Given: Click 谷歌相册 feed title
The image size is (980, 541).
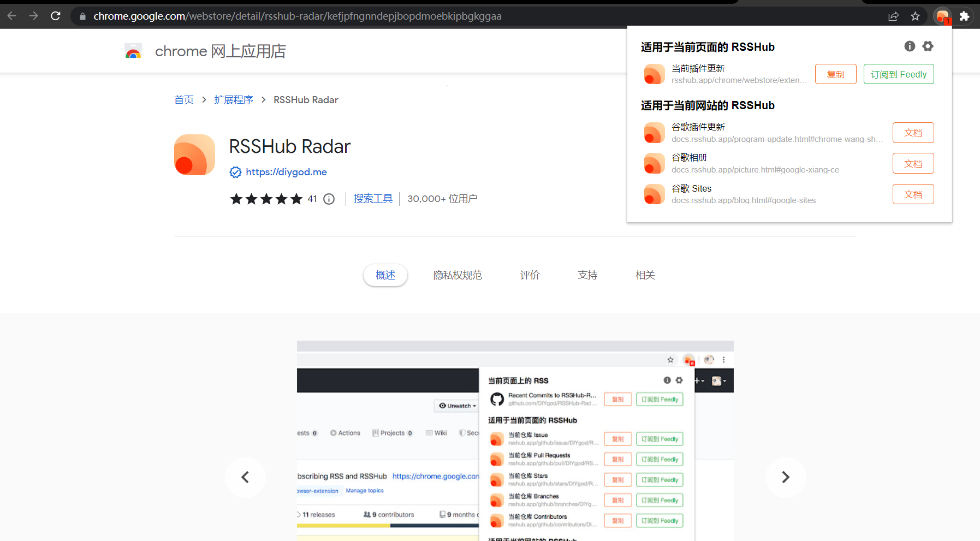Looking at the screenshot, I should point(689,157).
